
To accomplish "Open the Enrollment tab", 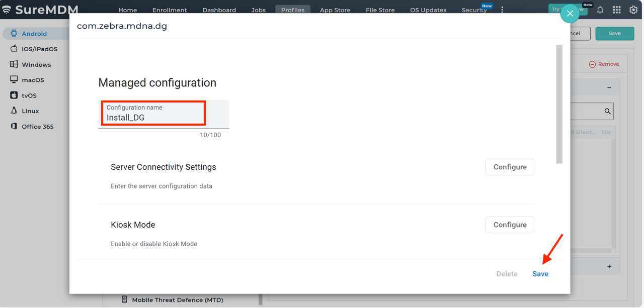I will tap(170, 10).
